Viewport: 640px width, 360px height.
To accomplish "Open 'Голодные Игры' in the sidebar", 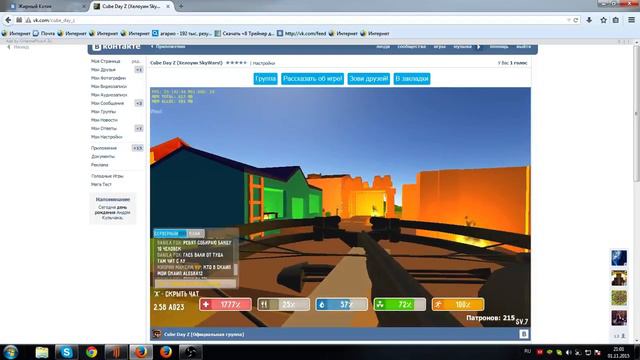I will 107,176.
